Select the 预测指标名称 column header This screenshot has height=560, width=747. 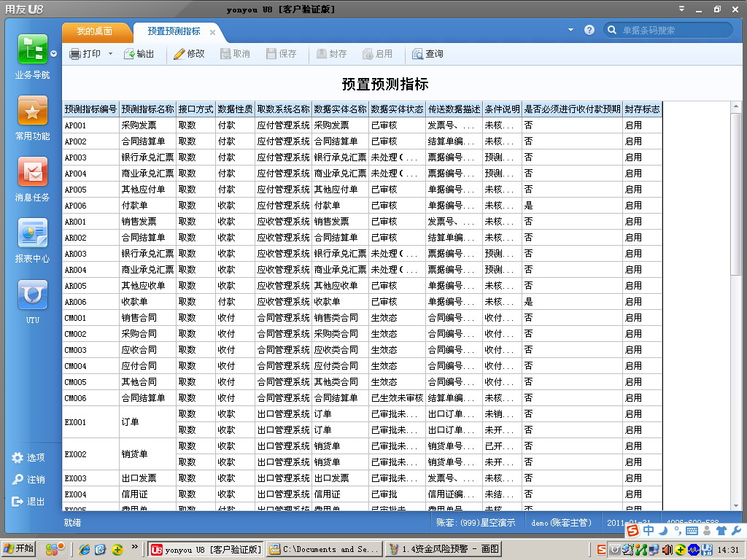click(147, 109)
